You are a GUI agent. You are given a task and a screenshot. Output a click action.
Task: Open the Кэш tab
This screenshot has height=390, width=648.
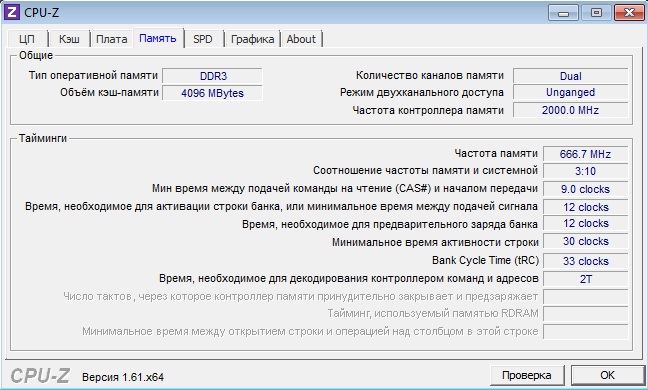(69, 39)
